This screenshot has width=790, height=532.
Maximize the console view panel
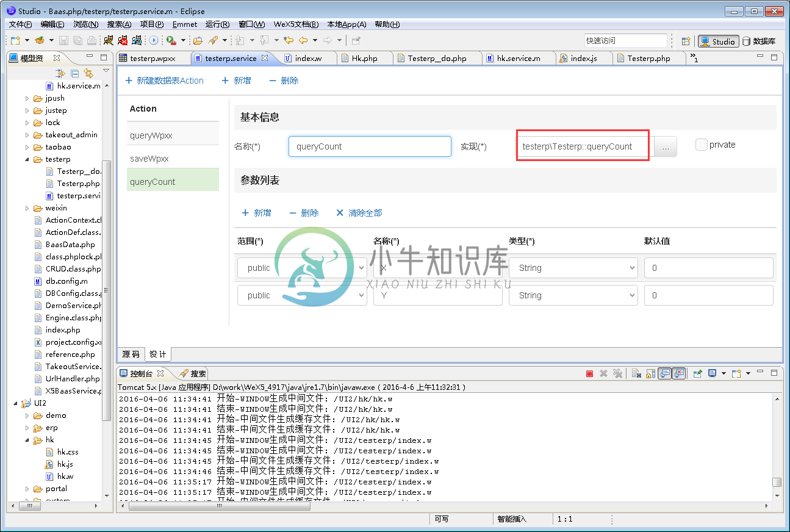point(774,373)
